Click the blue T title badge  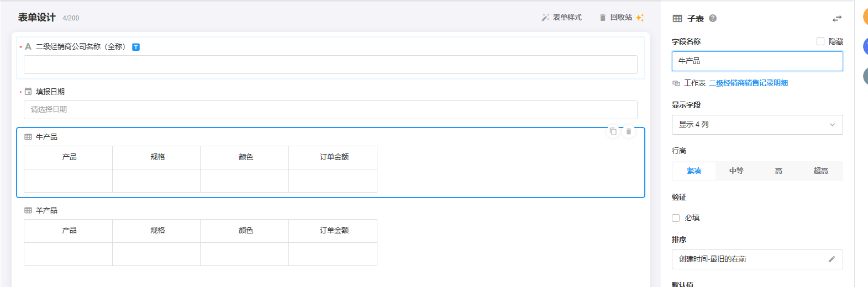pyautogui.click(x=136, y=47)
